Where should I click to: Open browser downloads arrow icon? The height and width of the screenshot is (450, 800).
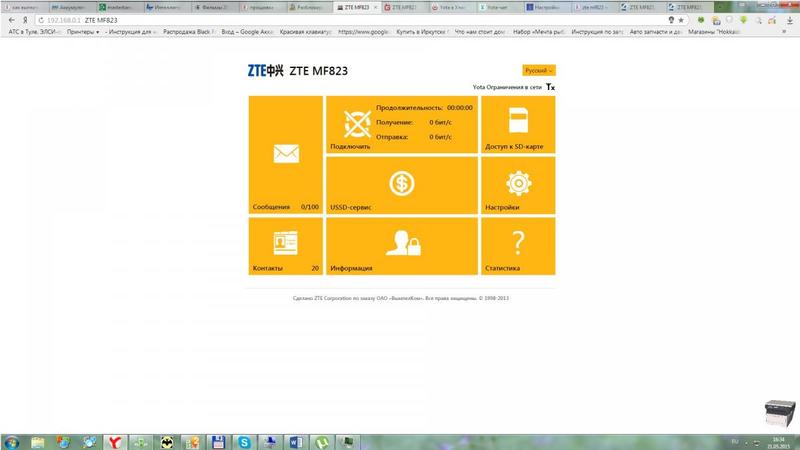[x=789, y=20]
